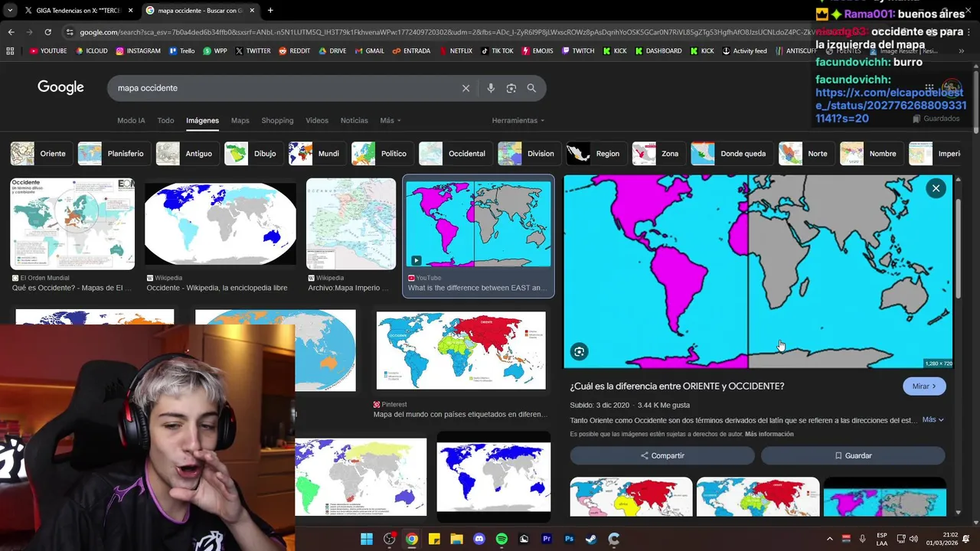Close the image preview panel
The height and width of the screenshot is (551, 980).
[x=936, y=188]
